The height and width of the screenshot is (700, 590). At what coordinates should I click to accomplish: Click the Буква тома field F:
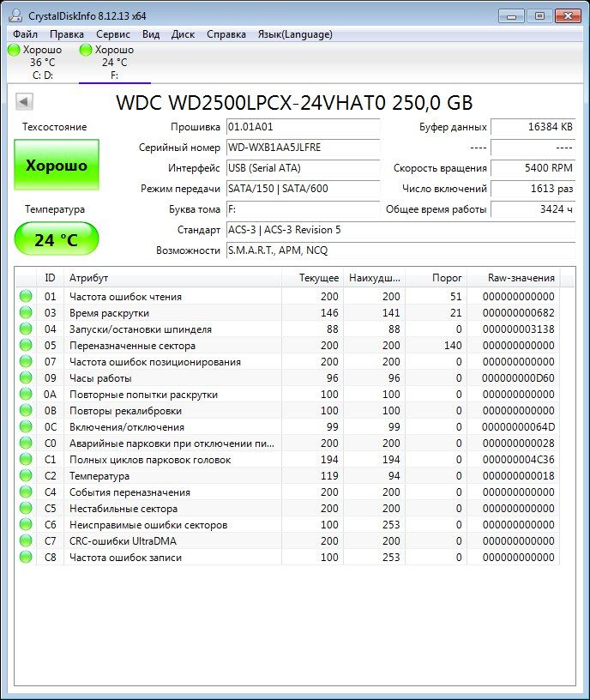click(x=303, y=209)
